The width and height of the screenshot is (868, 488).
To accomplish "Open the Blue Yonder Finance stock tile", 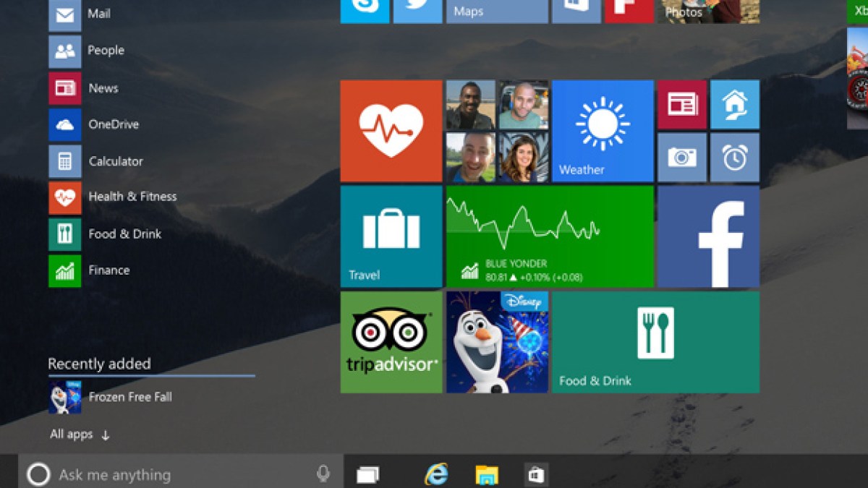I will [x=550, y=236].
